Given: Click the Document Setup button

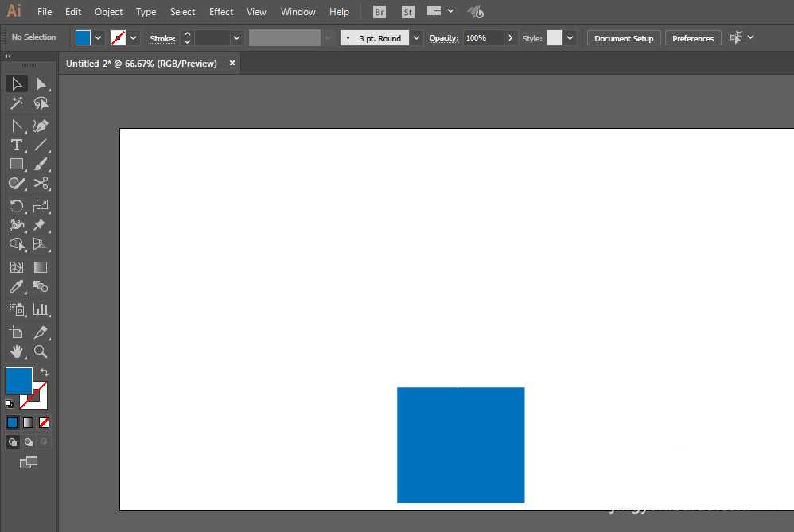Looking at the screenshot, I should 624,38.
